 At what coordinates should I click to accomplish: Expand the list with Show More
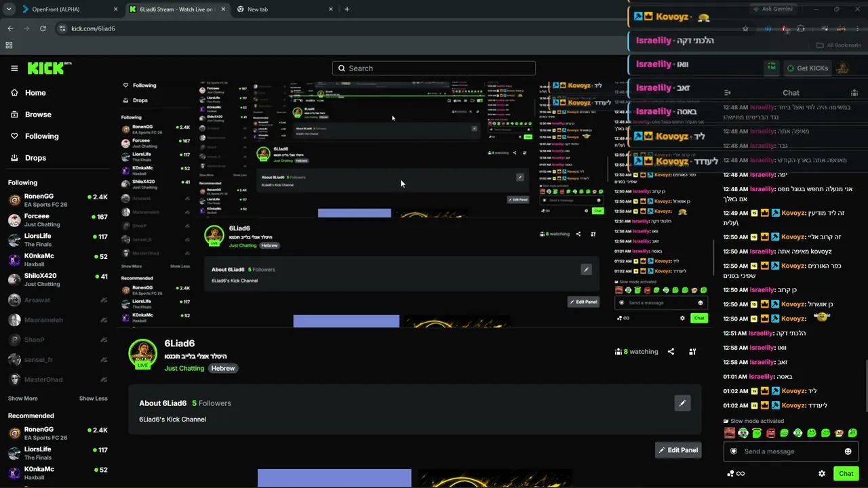(x=23, y=399)
